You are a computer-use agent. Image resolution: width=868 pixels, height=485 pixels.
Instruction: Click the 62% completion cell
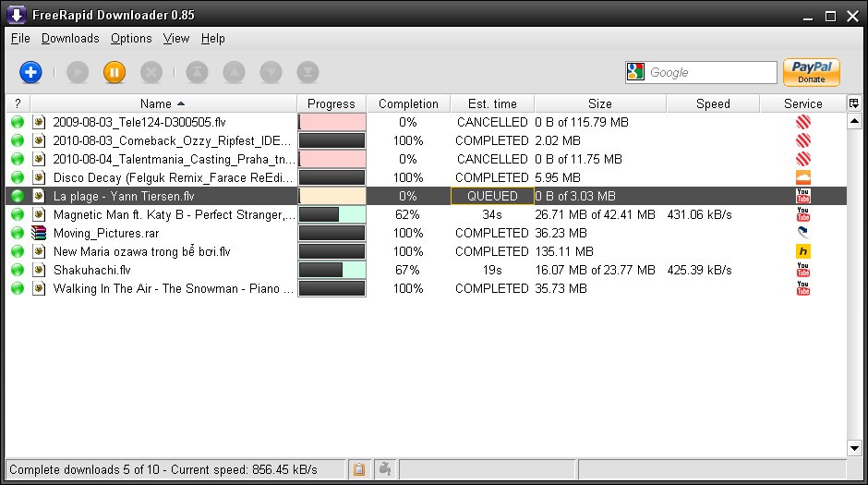[407, 214]
